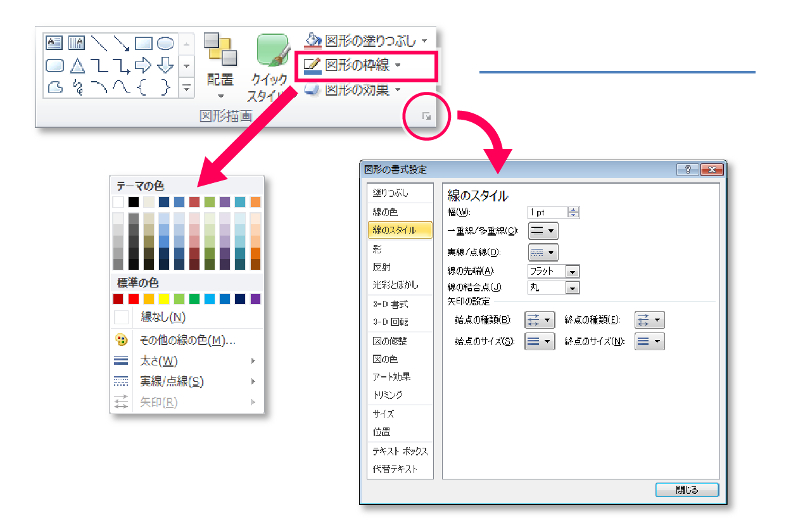The width and height of the screenshot is (798, 532).
Task: Choose 線なし in the outline menu
Action: point(187,317)
